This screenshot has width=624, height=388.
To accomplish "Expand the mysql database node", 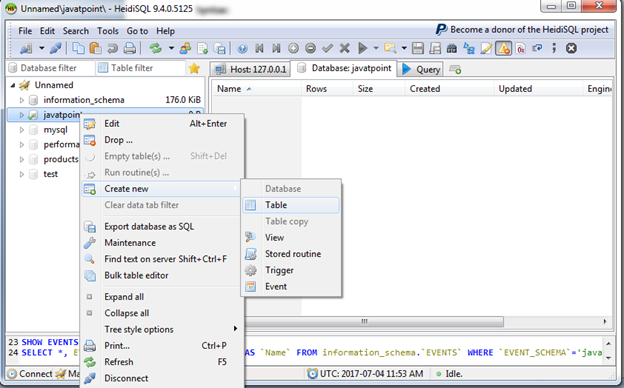I will pyautogui.click(x=22, y=130).
